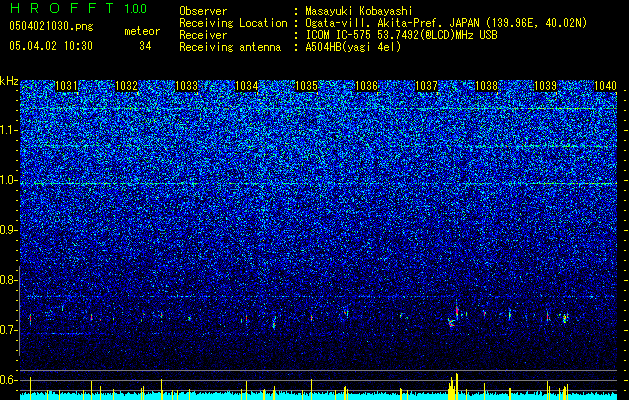Viewport: 629px width, 400px height.
Task: Click the 1037 time marker
Action: point(426,86)
